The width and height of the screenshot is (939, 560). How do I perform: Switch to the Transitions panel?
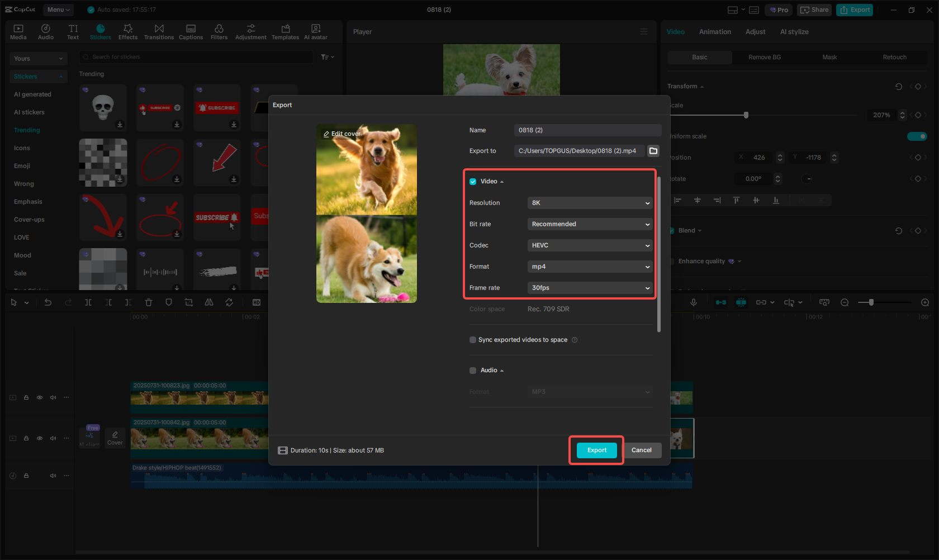click(x=159, y=31)
